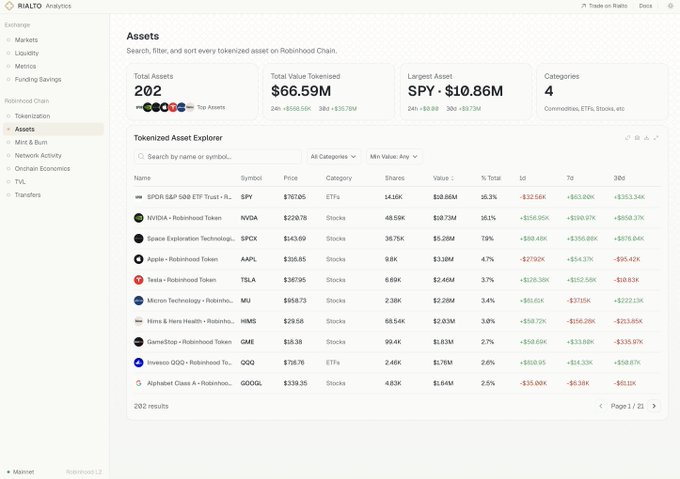
Task: Click the Mainnet status indicator
Action: pos(20,472)
